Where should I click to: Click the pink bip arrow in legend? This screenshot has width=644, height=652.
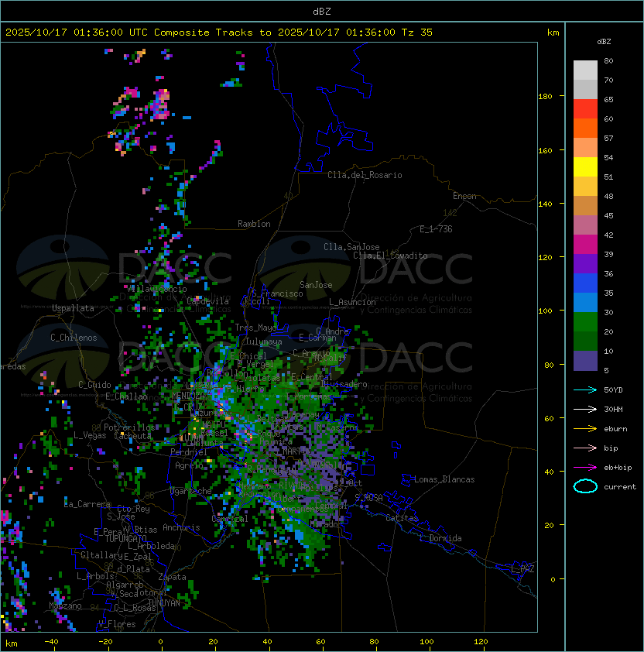coord(585,448)
